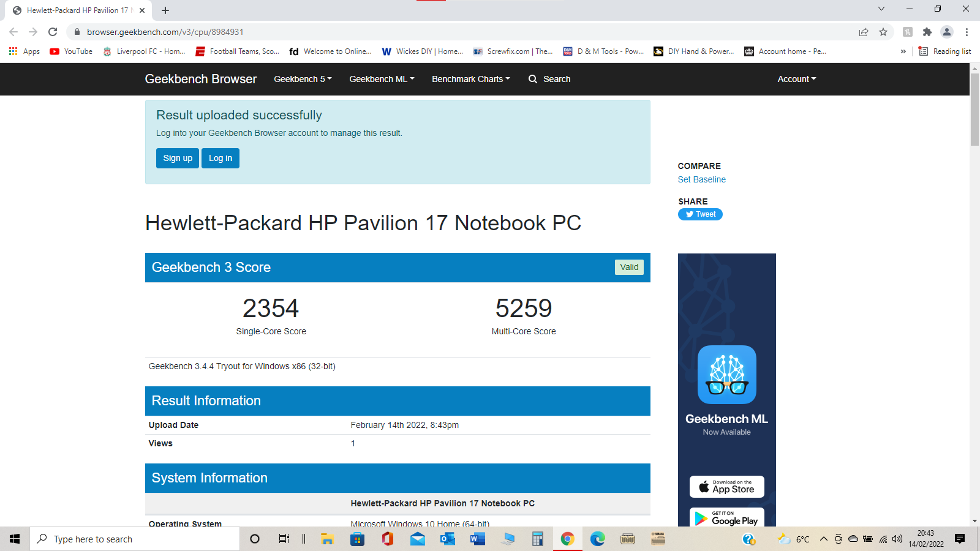
Task: Expand the Benchmark Charts menu
Action: [x=470, y=79]
